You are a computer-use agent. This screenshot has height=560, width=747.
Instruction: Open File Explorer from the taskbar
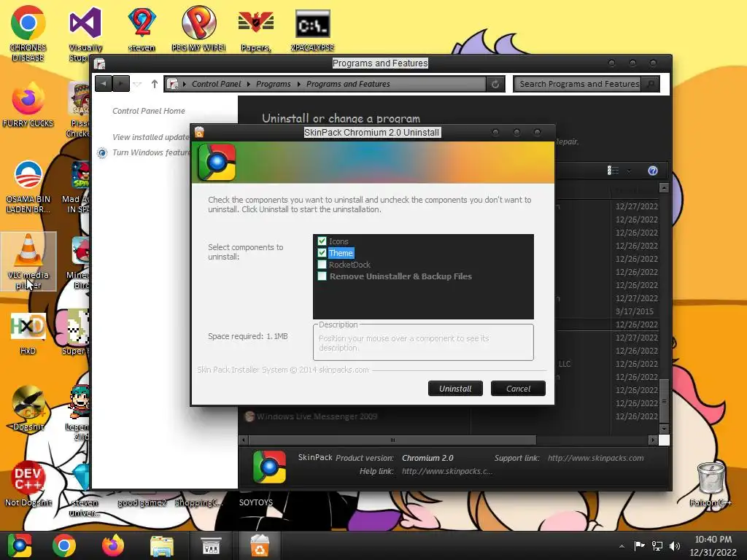tap(162, 545)
